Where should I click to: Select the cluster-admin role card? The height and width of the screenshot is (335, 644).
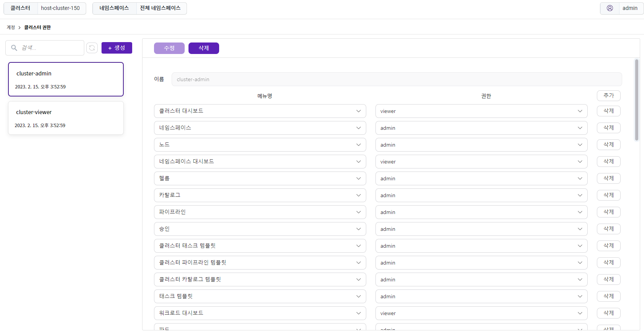[66, 79]
